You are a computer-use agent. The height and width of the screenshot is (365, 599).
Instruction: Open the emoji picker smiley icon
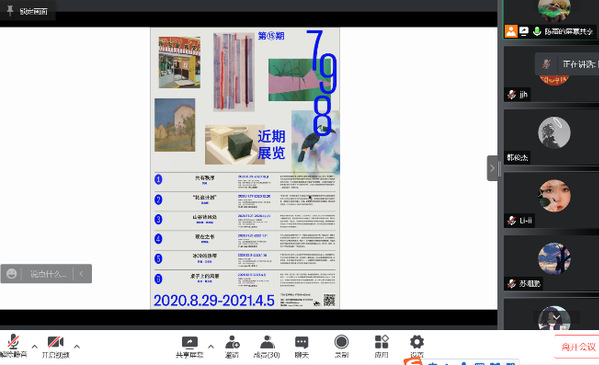click(x=11, y=274)
